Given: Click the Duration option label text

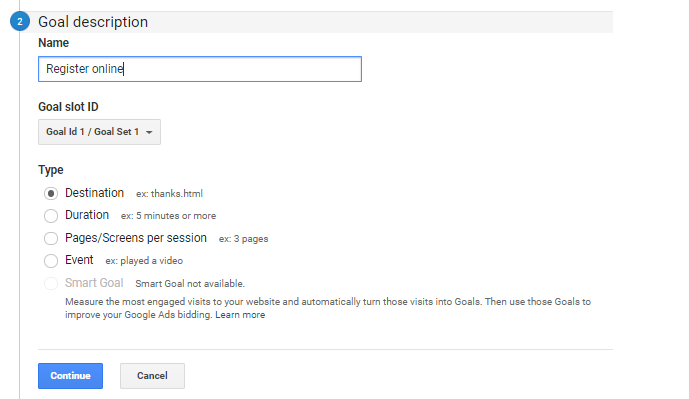Looking at the screenshot, I should coord(87,215).
